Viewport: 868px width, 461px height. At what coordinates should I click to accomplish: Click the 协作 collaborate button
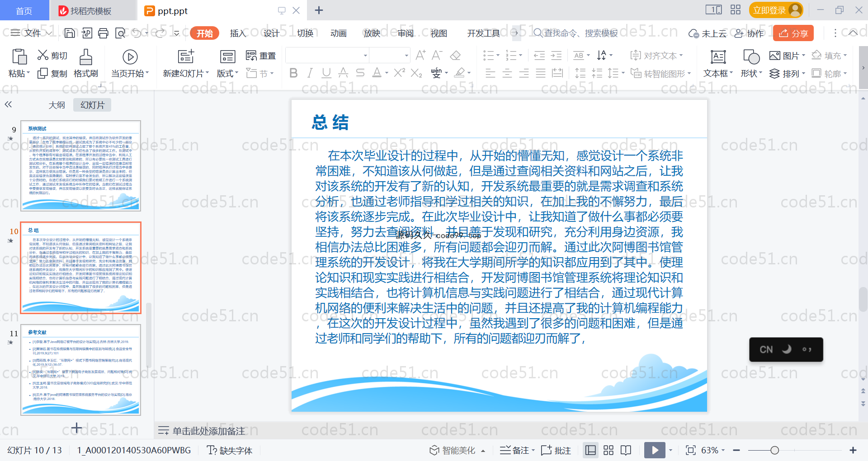749,33
